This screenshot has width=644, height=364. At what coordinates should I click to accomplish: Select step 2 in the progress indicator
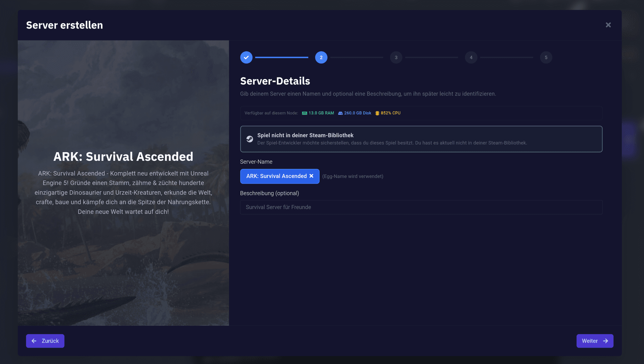321,57
